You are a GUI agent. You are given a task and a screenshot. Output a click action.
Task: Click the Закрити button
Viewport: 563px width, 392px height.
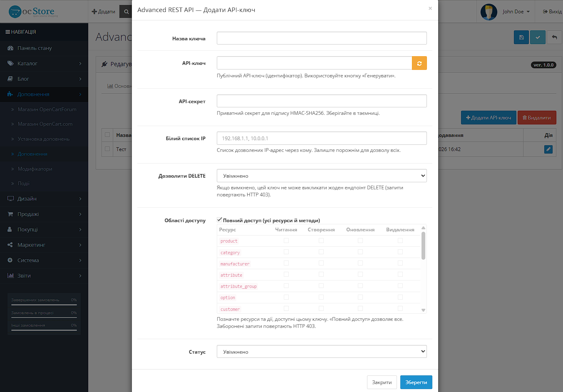click(382, 382)
